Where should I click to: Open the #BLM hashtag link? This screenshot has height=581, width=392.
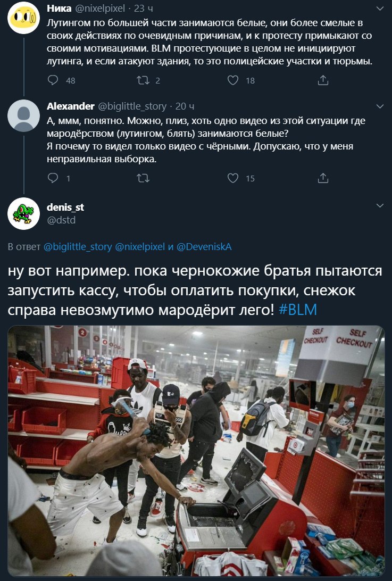click(297, 310)
